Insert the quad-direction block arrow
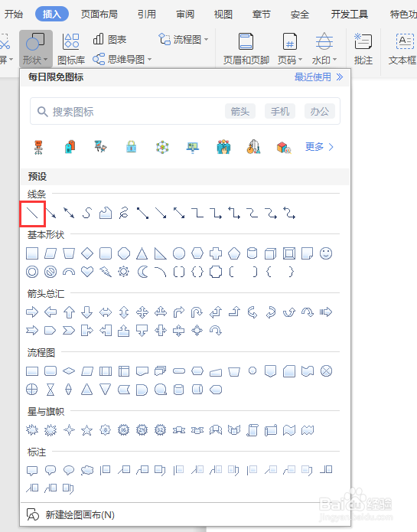417x532 pixels. pos(142,312)
